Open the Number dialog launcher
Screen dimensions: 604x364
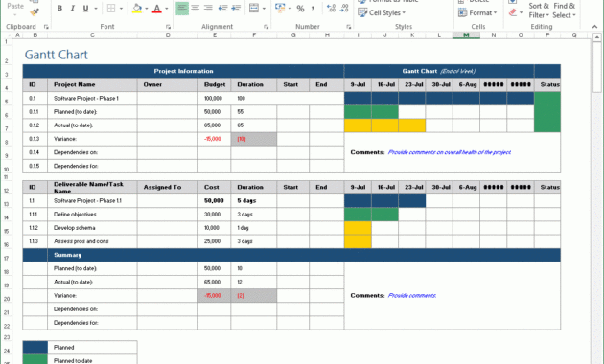(x=349, y=27)
